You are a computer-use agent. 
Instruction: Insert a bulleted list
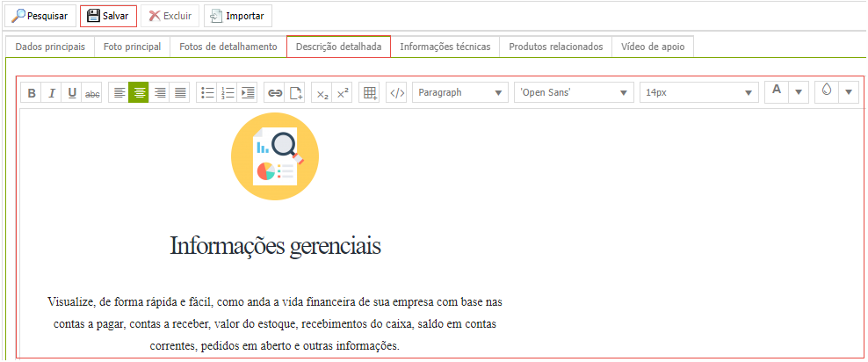[207, 93]
